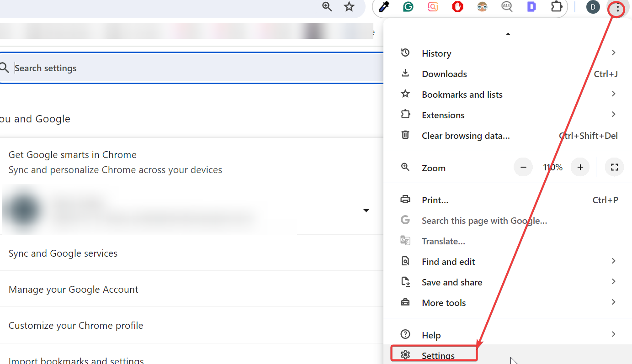632x364 pixels.
Task: Click the 110% zoom level value
Action: [552, 167]
